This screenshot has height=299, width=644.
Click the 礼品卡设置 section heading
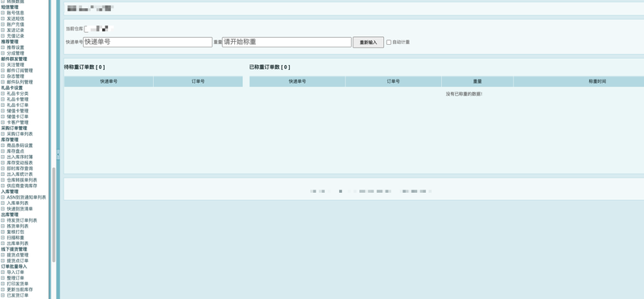point(11,88)
